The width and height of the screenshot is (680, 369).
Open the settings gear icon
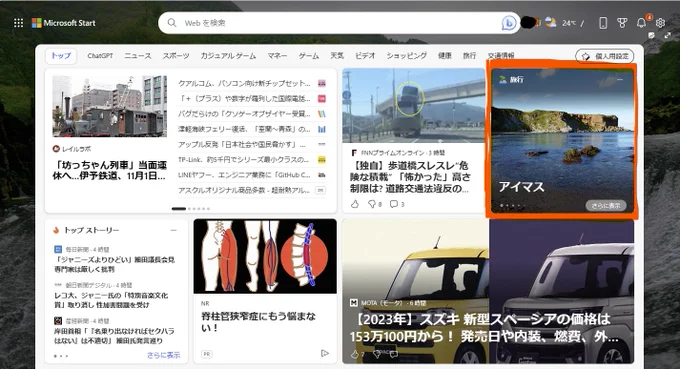(660, 23)
